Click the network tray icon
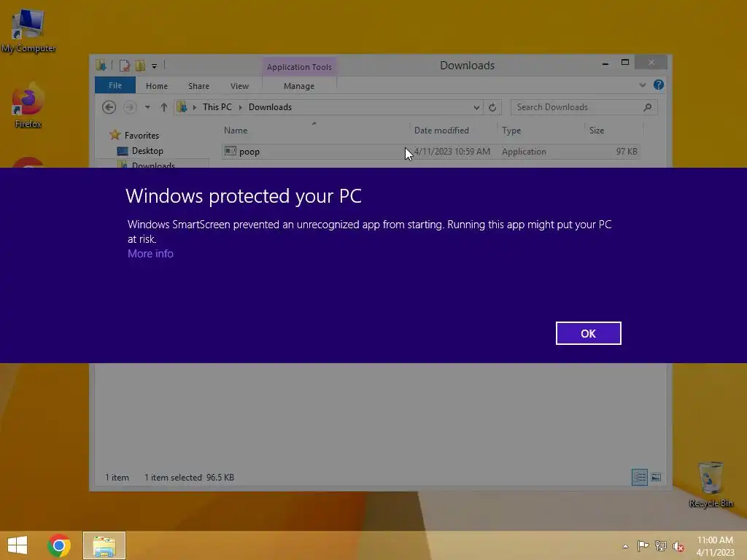This screenshot has height=560, width=747. coord(661,545)
